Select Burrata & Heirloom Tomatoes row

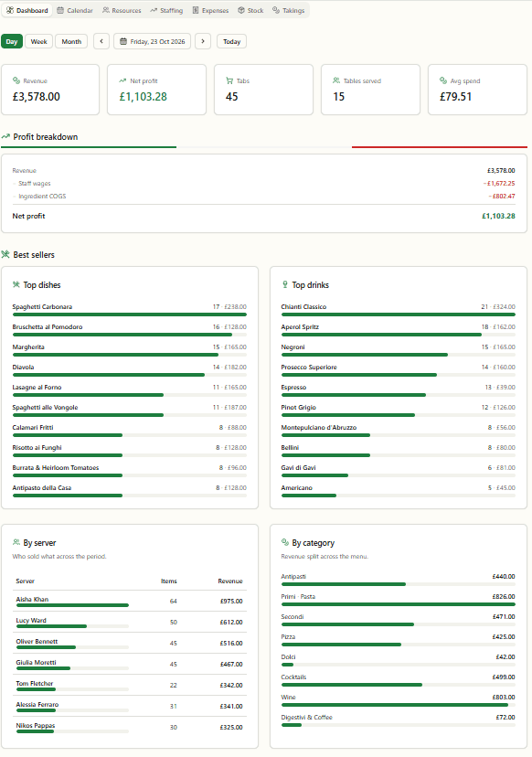130,471
